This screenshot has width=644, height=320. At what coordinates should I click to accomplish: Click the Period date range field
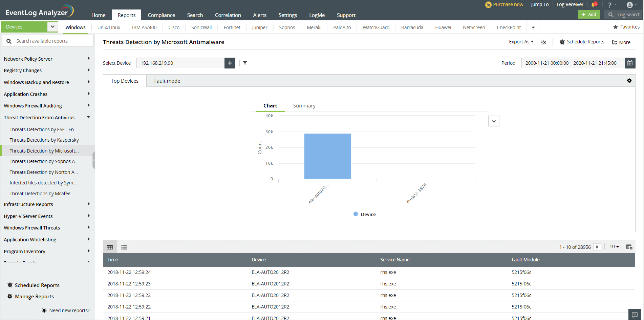click(573, 63)
